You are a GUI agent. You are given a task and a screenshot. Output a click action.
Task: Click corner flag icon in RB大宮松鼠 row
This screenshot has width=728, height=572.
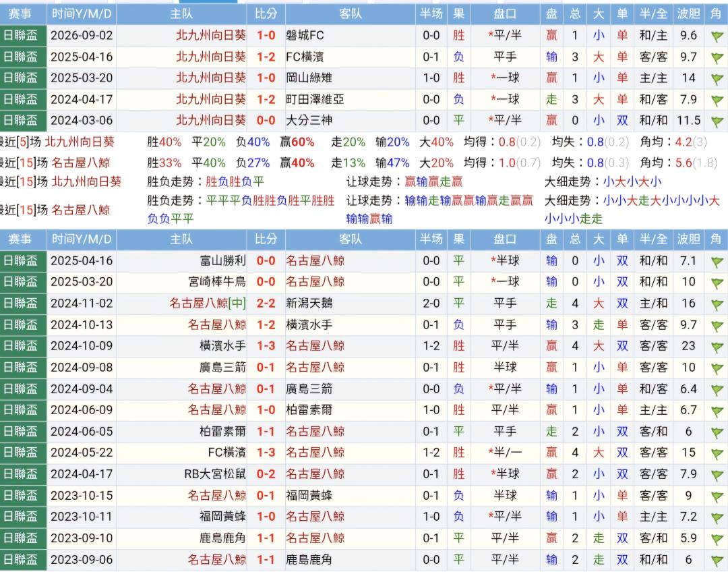[717, 476]
